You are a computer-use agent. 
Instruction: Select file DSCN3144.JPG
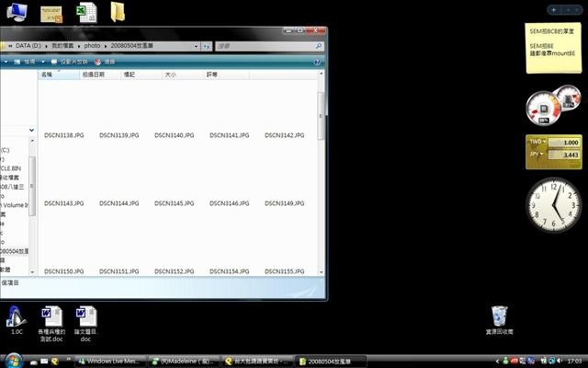click(x=119, y=203)
